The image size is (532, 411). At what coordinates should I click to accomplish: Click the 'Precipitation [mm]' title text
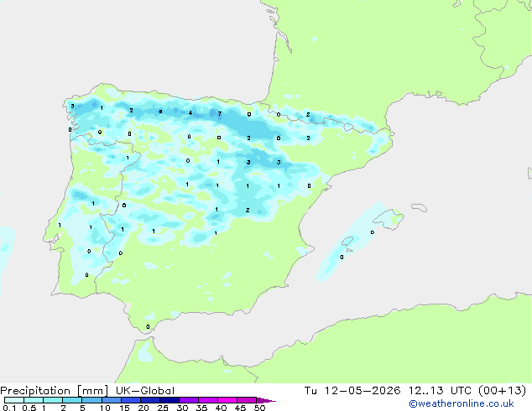point(55,391)
